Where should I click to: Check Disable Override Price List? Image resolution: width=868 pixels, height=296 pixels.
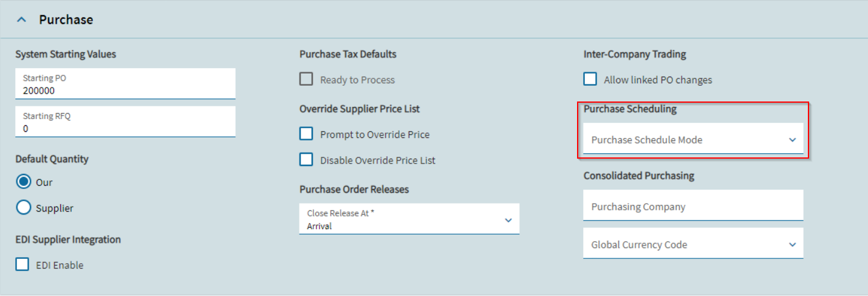tap(307, 160)
